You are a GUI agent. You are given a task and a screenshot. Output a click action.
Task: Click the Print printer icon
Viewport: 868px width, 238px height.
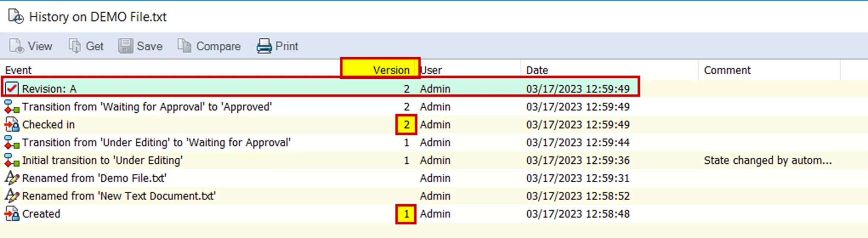coord(264,46)
